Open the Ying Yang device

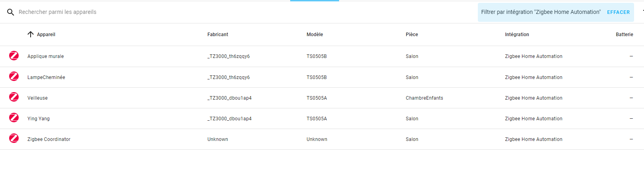39,119
